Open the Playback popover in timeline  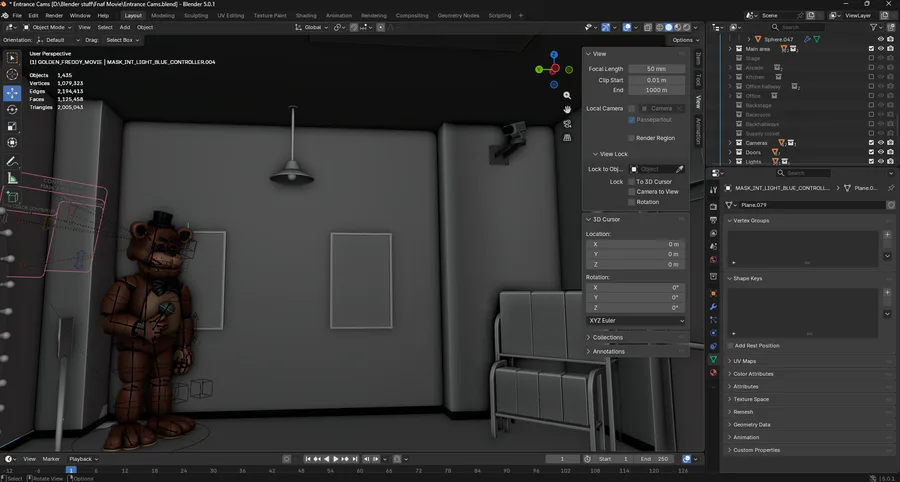click(x=83, y=459)
